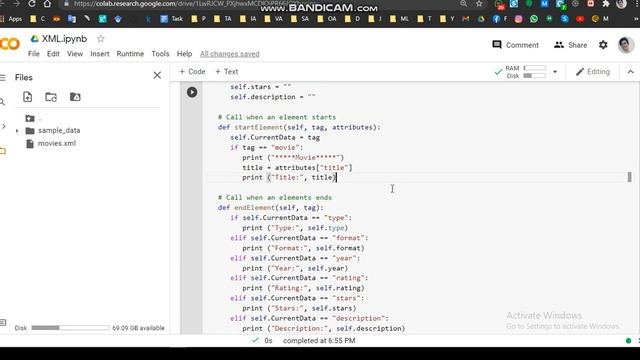Screen dimensions: 640x360
Task: Open the TA bookmarks folder
Action: coord(223,19)
